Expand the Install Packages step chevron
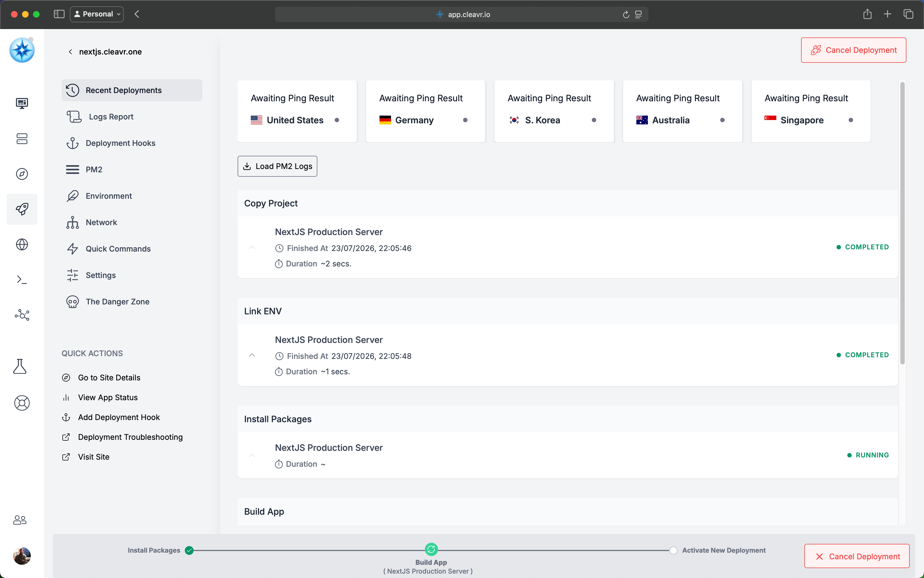The image size is (924, 578). coord(252,455)
